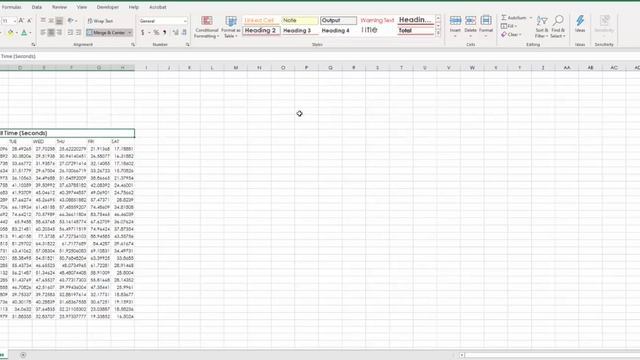Click the Ideas lightning icon

click(580, 21)
